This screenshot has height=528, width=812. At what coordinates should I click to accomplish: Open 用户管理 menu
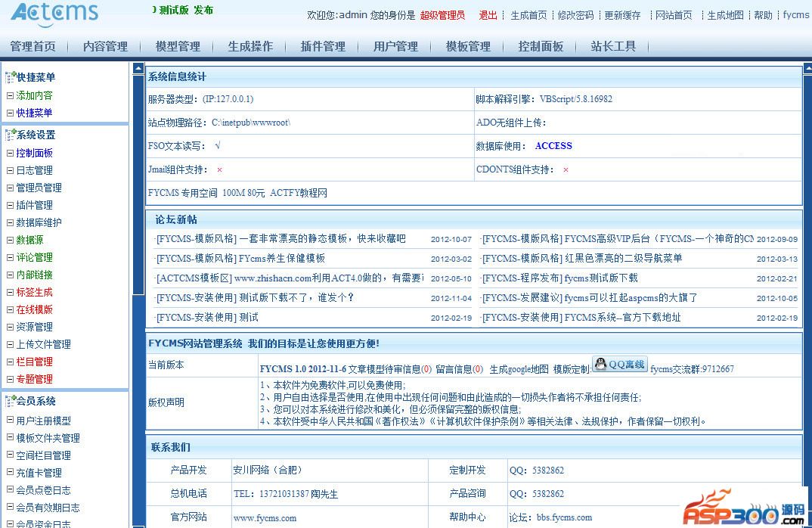(395, 47)
